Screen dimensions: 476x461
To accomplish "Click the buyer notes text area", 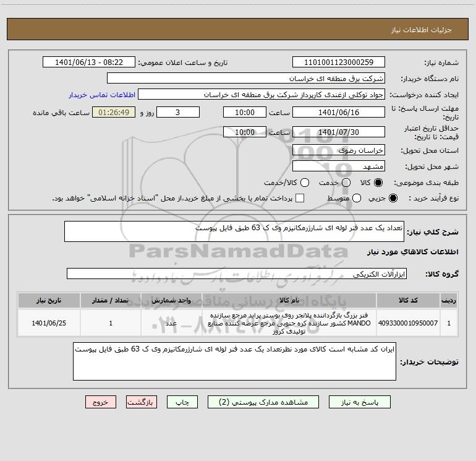I will (x=234, y=361).
